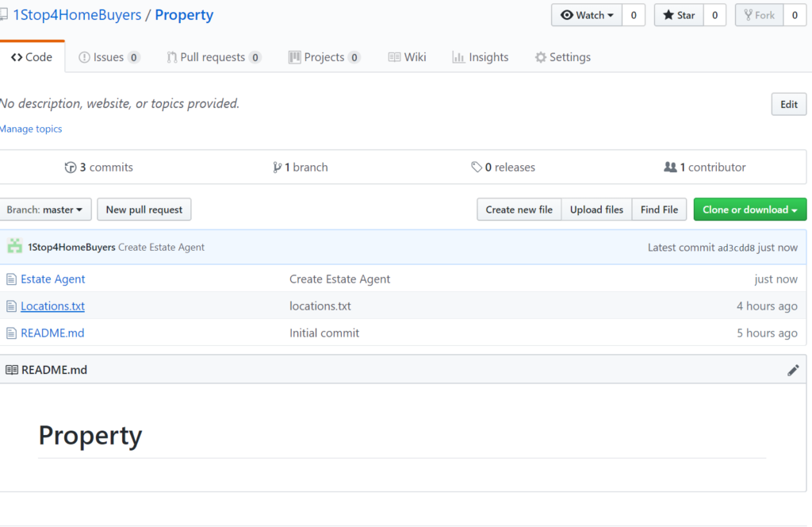Click the file icon beside README.md row
This screenshot has width=812, height=527.
11,333
